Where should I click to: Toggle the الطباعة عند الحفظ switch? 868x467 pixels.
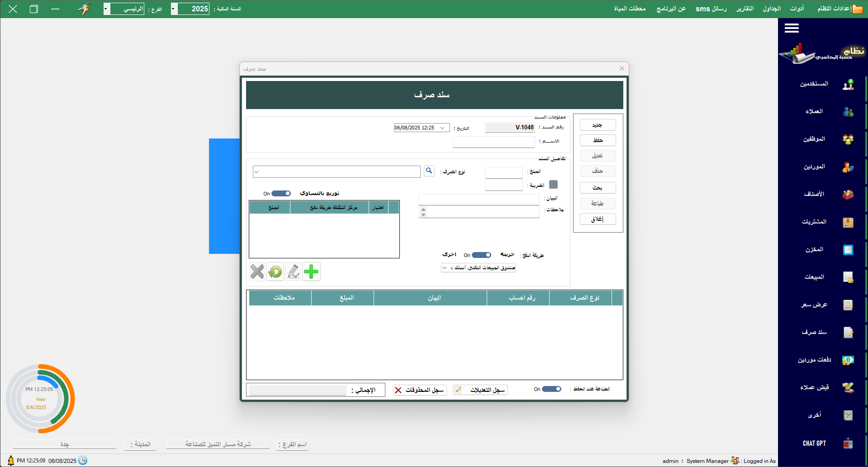(x=551, y=389)
